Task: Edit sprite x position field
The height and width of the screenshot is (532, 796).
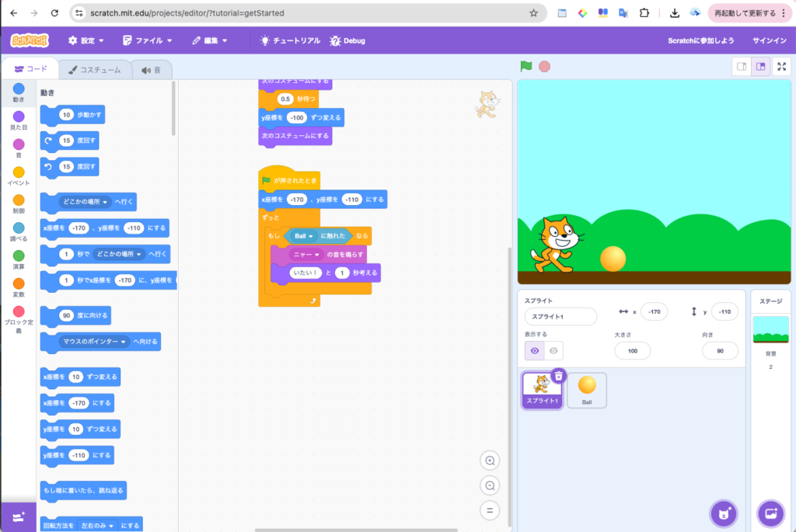Action: pyautogui.click(x=654, y=312)
